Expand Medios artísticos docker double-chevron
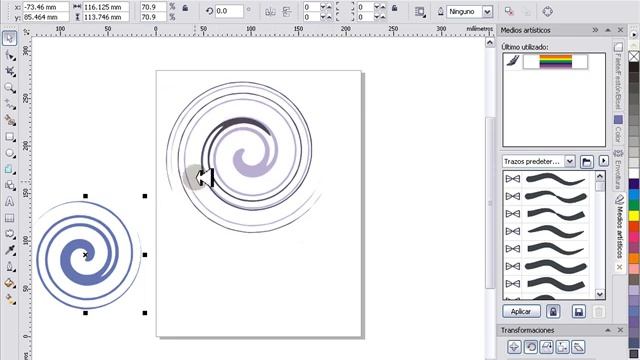640x360 pixels. click(x=595, y=30)
